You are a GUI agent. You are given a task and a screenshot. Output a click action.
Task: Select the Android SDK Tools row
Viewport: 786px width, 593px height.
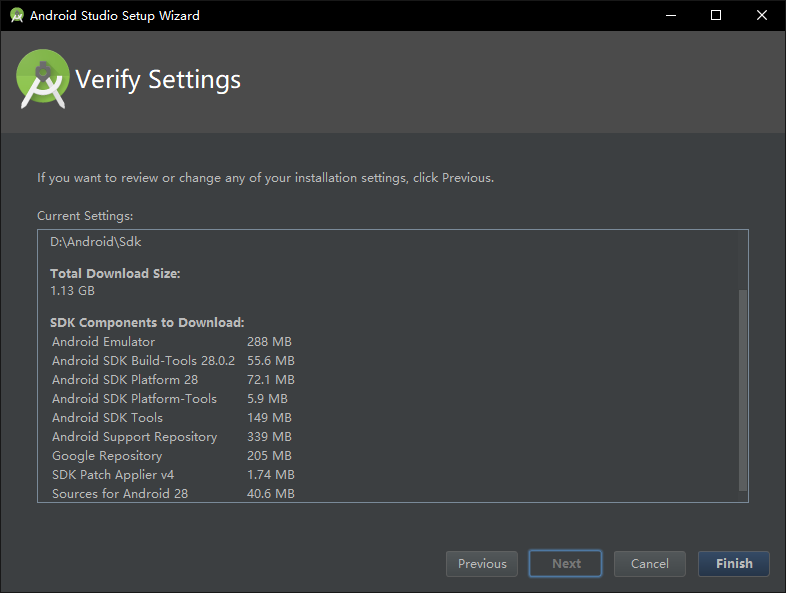point(172,418)
